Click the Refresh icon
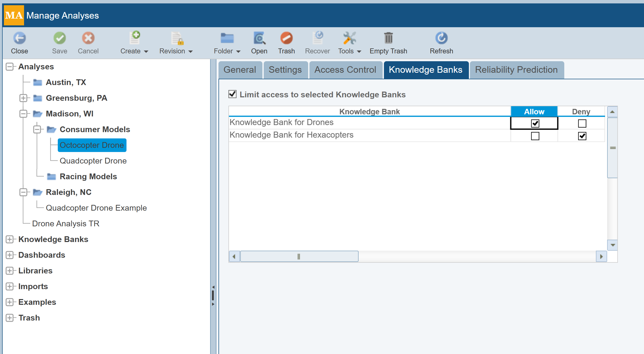 (441, 38)
